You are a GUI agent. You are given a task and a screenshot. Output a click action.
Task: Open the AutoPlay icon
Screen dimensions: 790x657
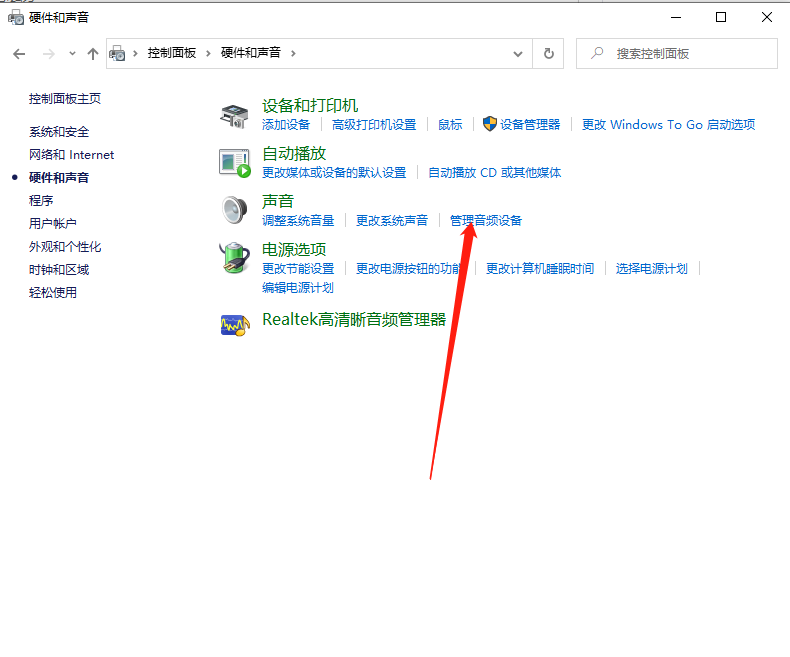(234, 162)
